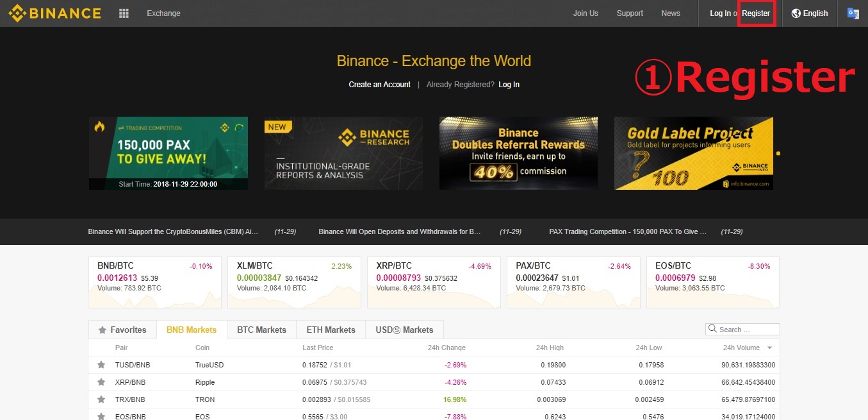Click Log In in the top bar
This screenshot has width=868, height=420.
pyautogui.click(x=720, y=13)
